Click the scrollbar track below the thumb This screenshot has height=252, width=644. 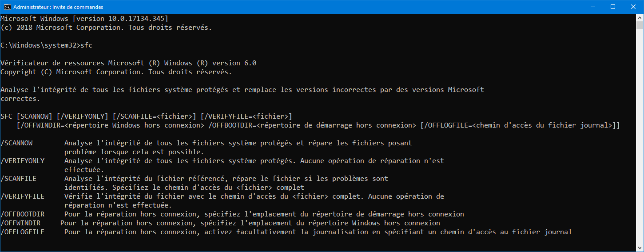[640, 136]
